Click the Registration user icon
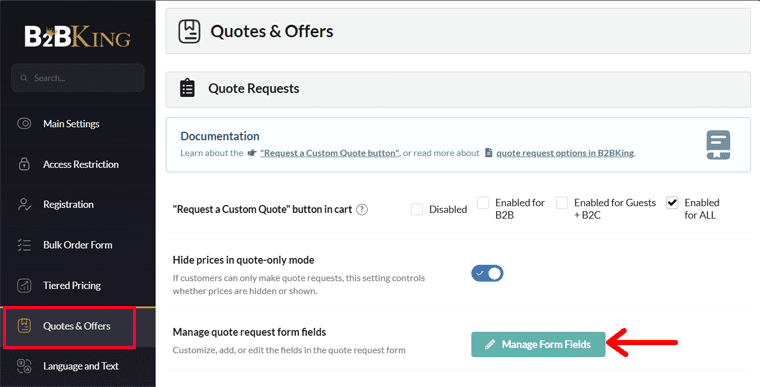The height and width of the screenshot is (387, 760). 24,204
